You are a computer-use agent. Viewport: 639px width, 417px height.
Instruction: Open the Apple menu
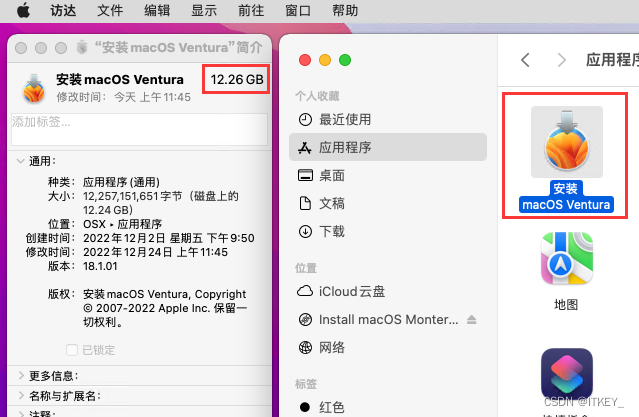(x=23, y=10)
